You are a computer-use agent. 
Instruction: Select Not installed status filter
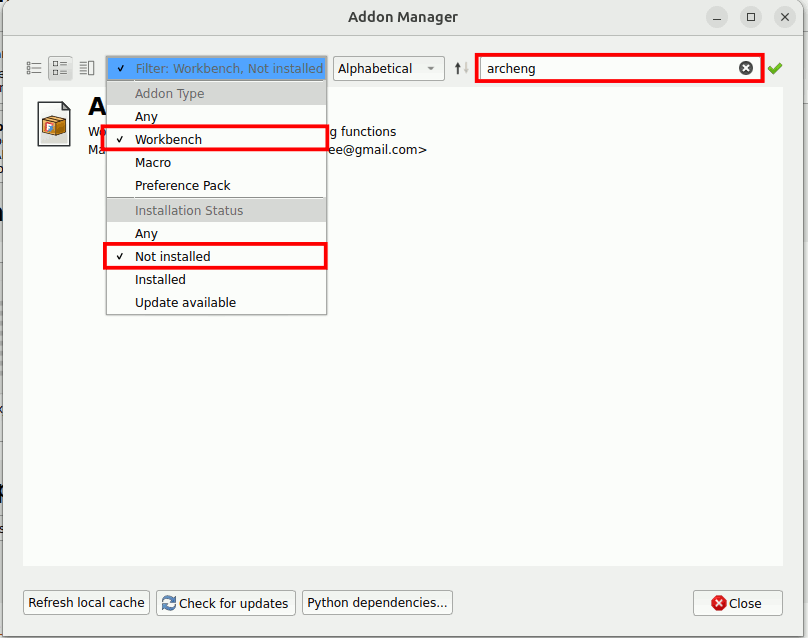173,256
